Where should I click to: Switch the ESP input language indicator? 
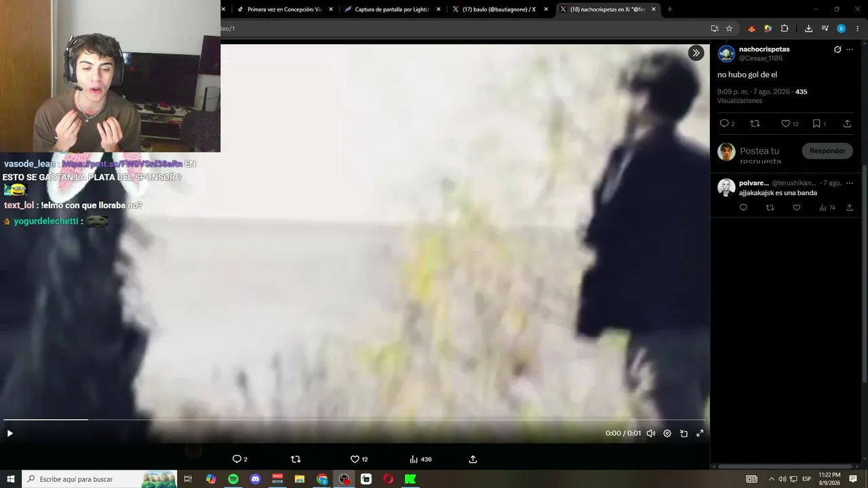(x=807, y=479)
